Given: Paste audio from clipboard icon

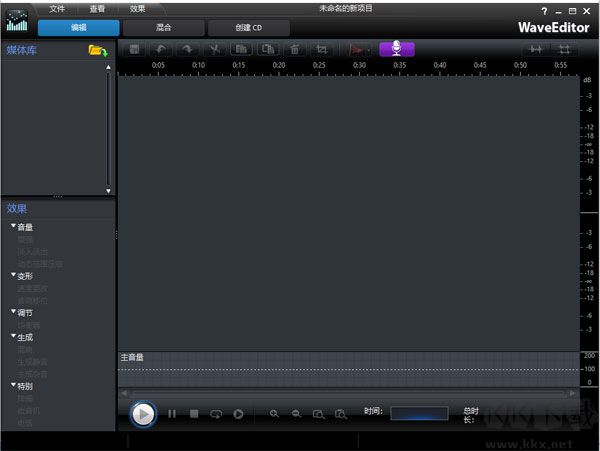Looking at the screenshot, I should (268, 49).
